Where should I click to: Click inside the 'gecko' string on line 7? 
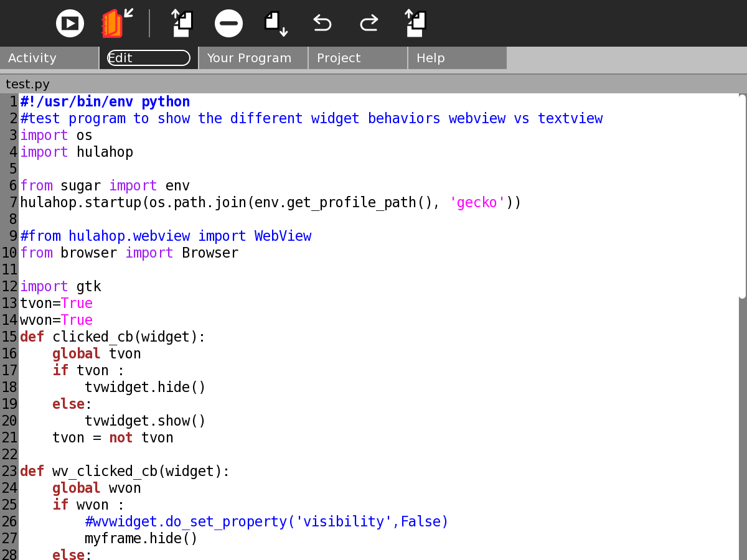pos(477,202)
